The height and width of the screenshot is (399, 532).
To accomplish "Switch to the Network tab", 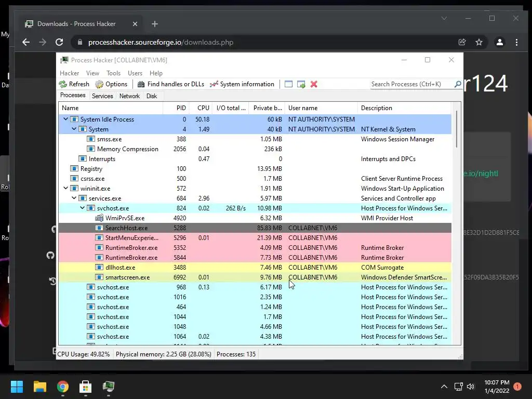I will point(129,96).
